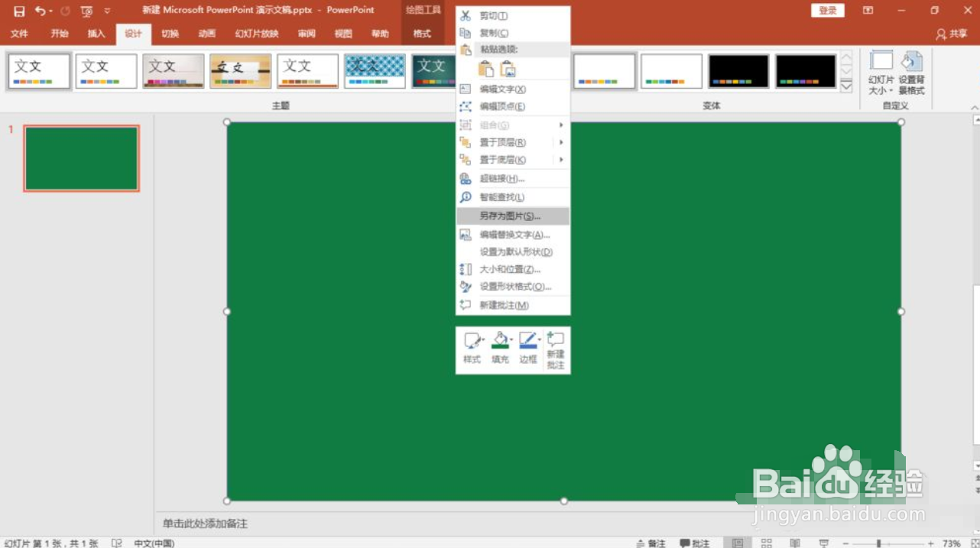Open the 审阅 ribbon tab
The width and height of the screenshot is (980, 548).
pos(307,34)
